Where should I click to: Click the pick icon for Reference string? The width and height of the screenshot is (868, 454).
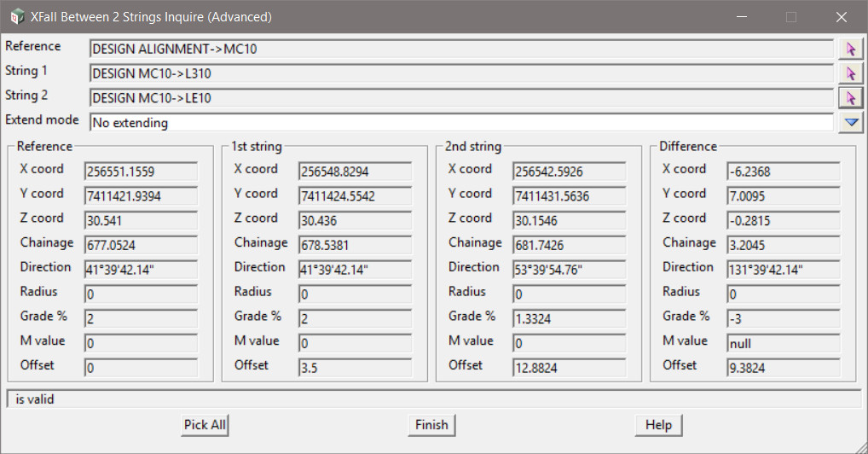coord(850,49)
